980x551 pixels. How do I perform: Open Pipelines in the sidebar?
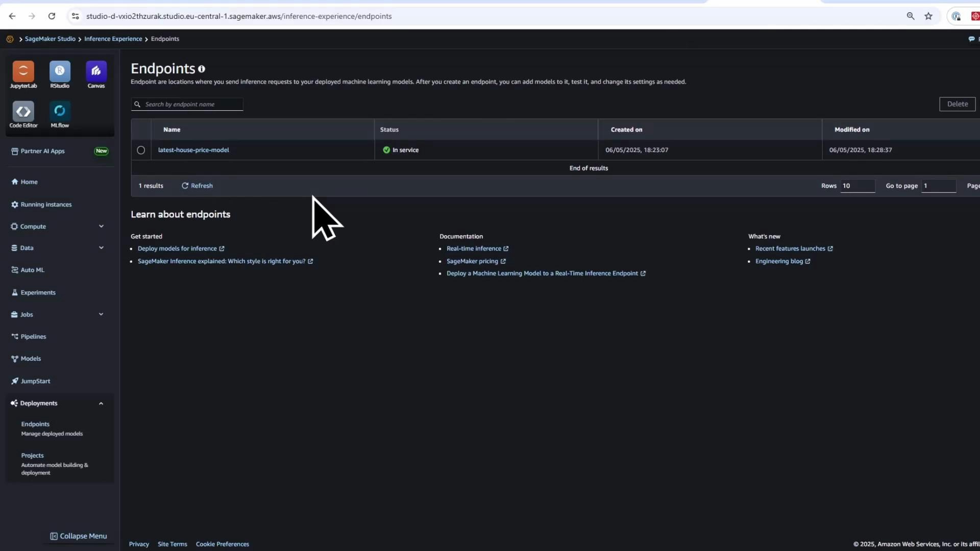tap(29, 337)
